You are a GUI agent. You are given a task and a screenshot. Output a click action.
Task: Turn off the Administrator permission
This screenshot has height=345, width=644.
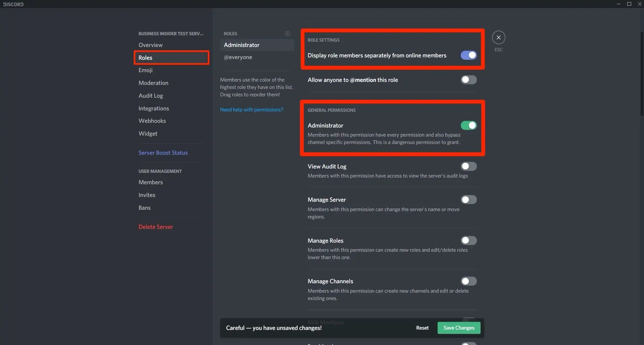(x=469, y=125)
